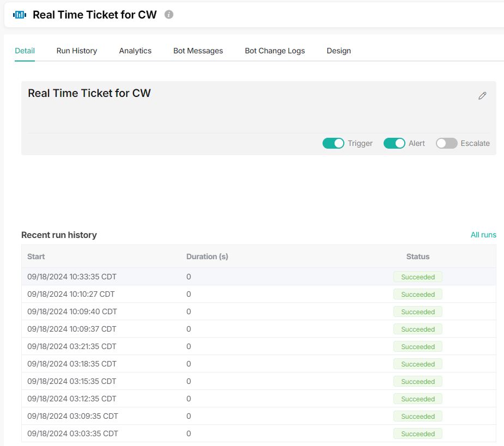Click the Status column header
The height and width of the screenshot is (446, 504).
coord(418,256)
